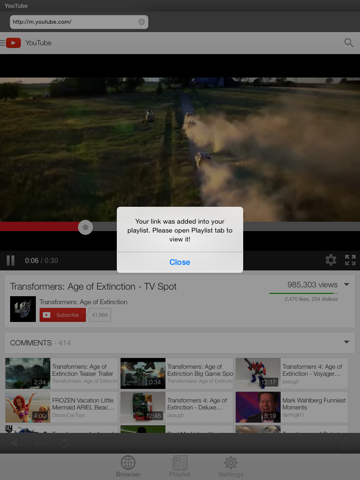The width and height of the screenshot is (360, 480).
Task: Switch to the Browser tab
Action: click(x=128, y=466)
